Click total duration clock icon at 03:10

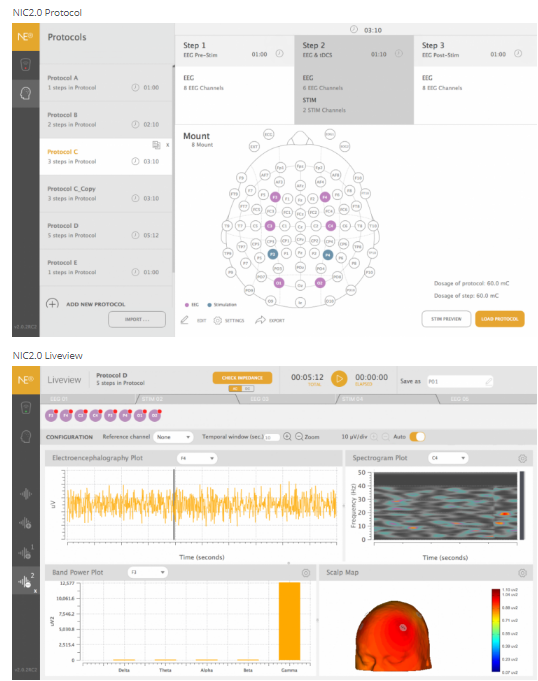[x=354, y=29]
